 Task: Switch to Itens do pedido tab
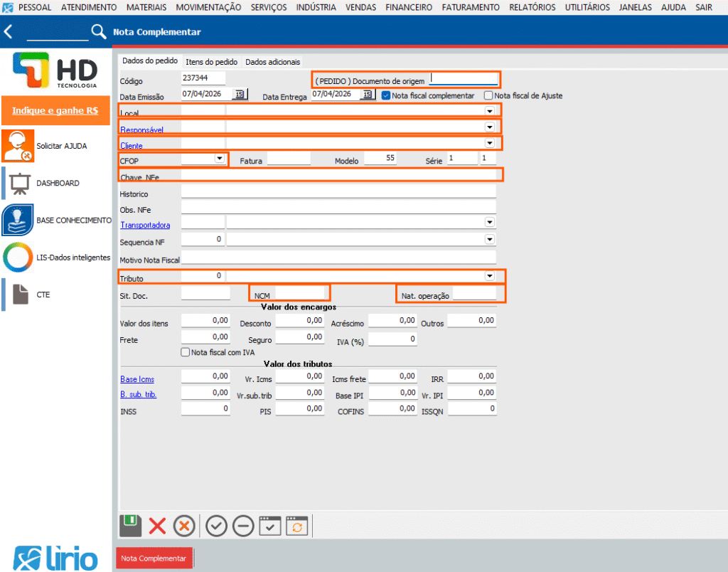pyautogui.click(x=212, y=62)
